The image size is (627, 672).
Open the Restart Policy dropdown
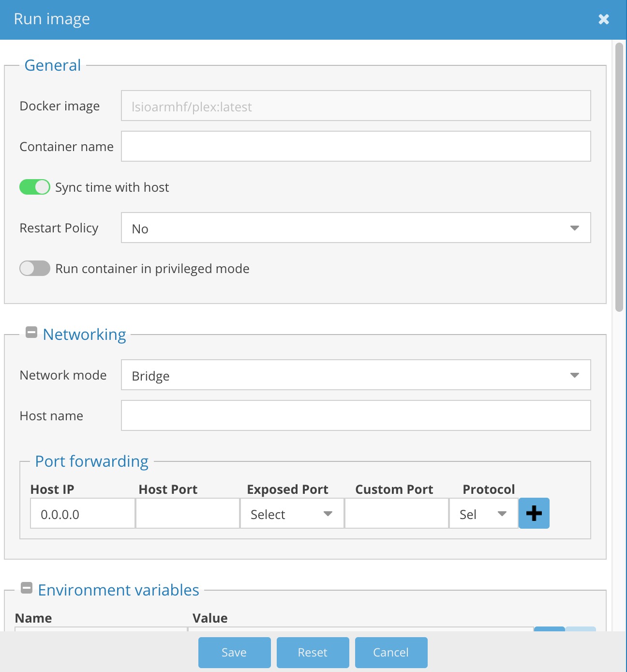click(356, 228)
